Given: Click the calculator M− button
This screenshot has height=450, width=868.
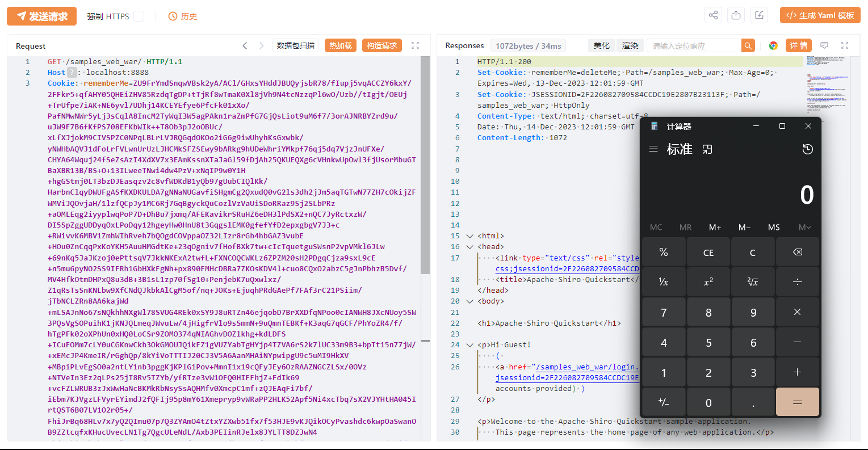Looking at the screenshot, I should tap(745, 227).
